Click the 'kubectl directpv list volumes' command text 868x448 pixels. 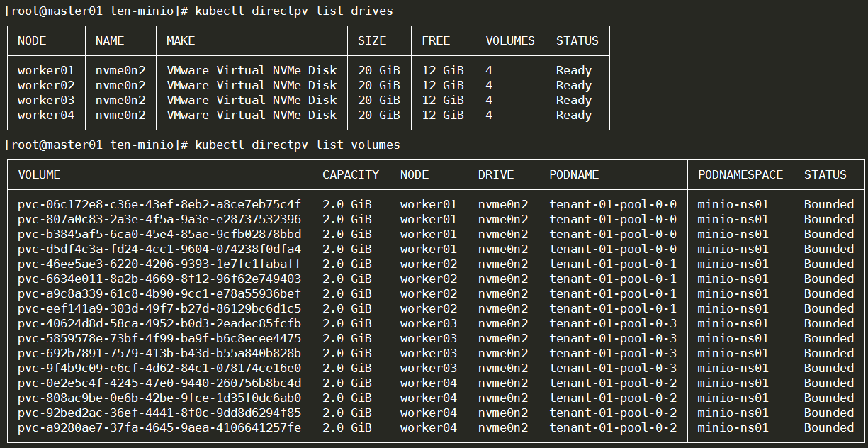coord(297,145)
